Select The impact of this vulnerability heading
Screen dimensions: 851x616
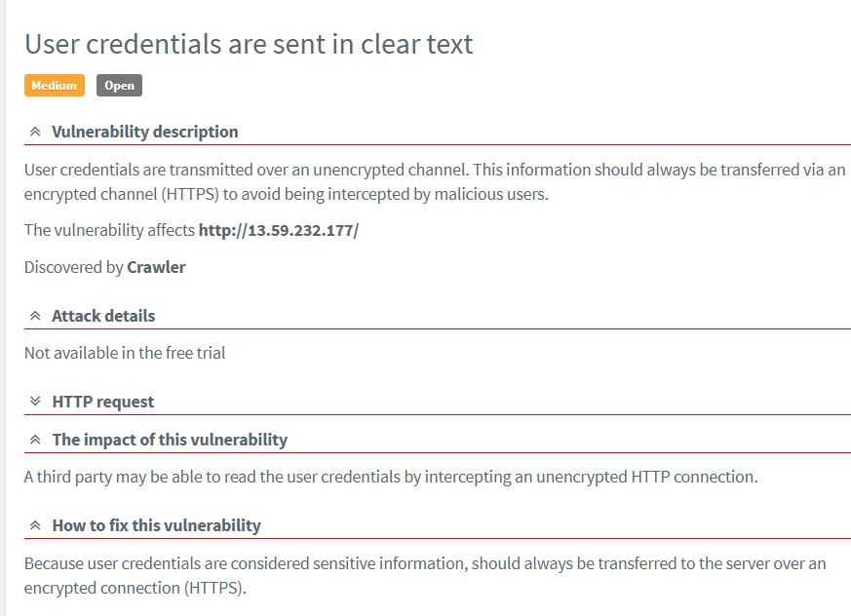pos(170,440)
